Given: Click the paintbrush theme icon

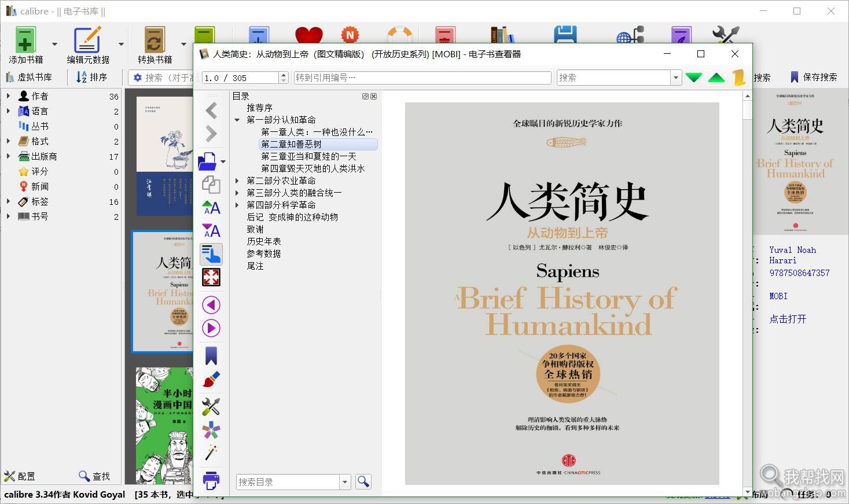Looking at the screenshot, I should [211, 379].
